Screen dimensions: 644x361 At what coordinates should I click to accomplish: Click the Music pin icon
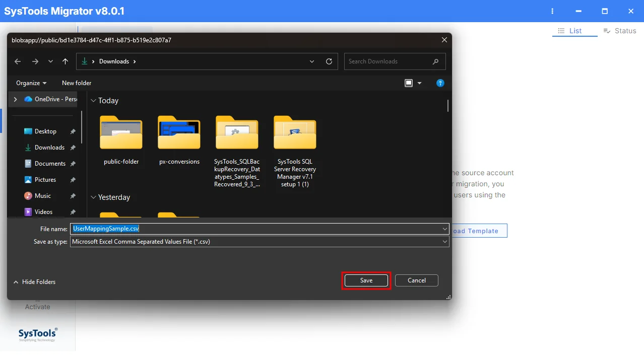pos(73,196)
